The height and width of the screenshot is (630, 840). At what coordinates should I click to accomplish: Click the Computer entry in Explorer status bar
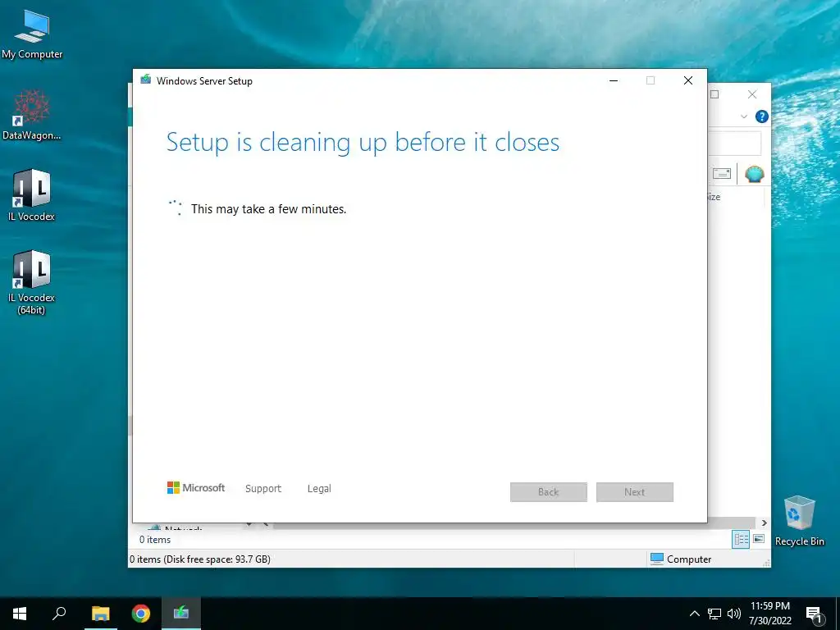coord(681,559)
